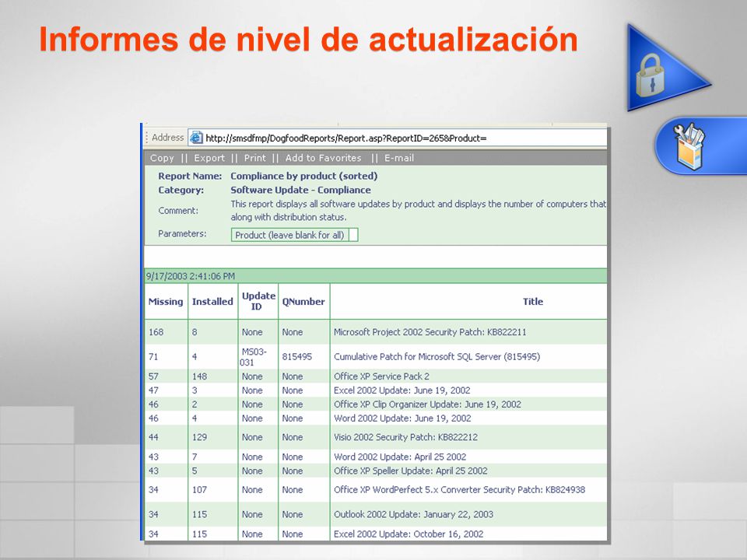The image size is (747, 560).
Task: Click Office XP WordPerfect 5.x Converter Security Patch
Action: click(460, 489)
